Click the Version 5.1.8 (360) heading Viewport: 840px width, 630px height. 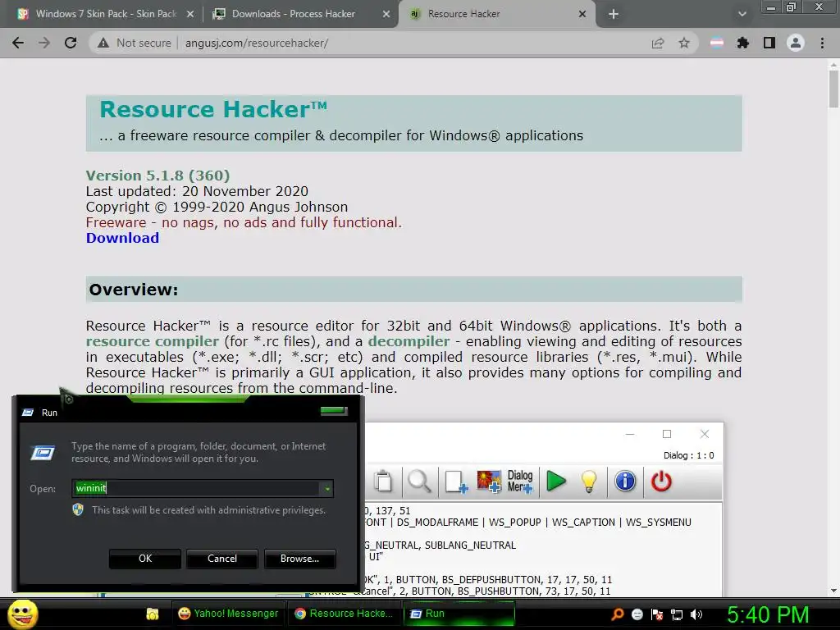[x=157, y=176]
